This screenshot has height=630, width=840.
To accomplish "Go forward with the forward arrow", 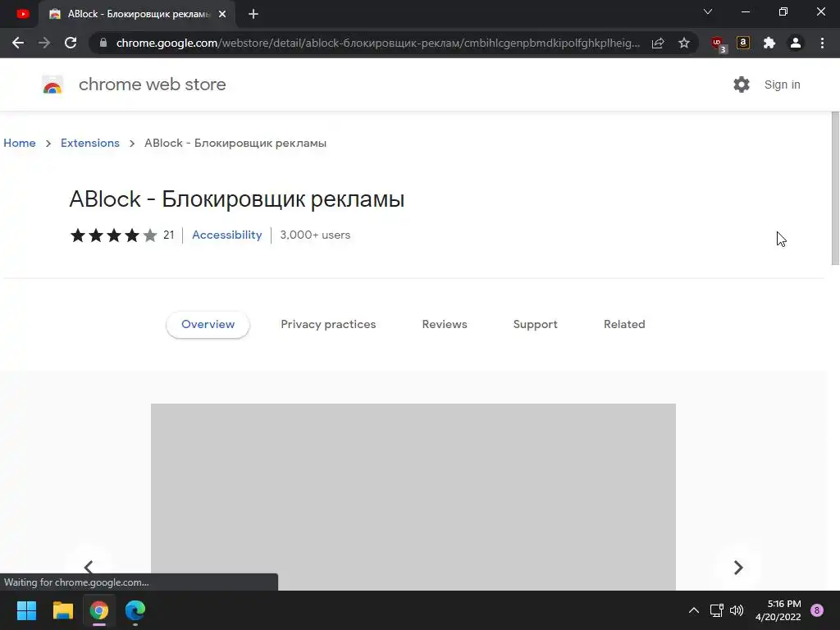I will tap(44, 43).
